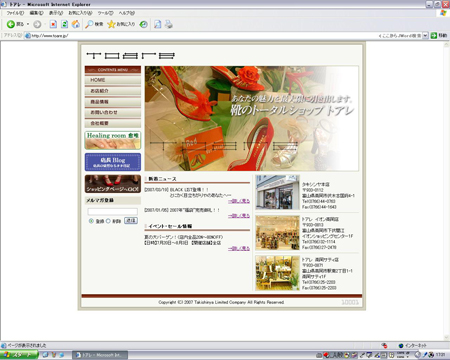The width and height of the screenshot is (450, 360).
Task: Open the Favorites star toolbar icon
Action: pos(111,24)
